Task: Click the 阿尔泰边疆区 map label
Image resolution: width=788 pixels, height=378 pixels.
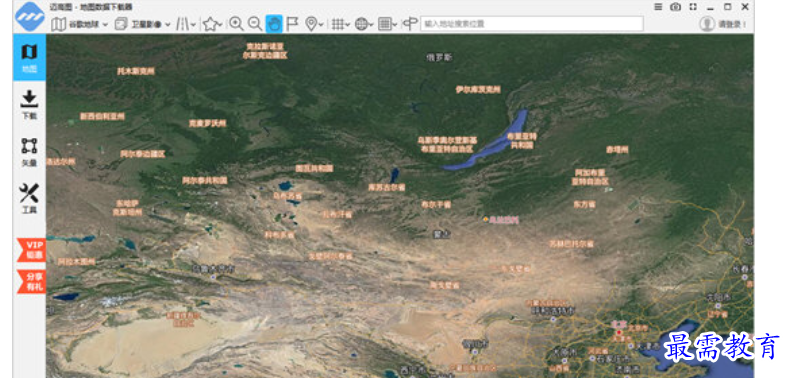Action: (x=142, y=154)
